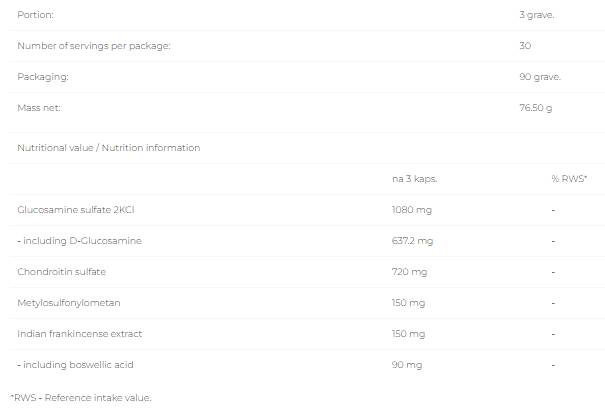Select the 1080 mg glucosamine amount
The width and height of the screenshot is (605, 413).
[x=412, y=210]
